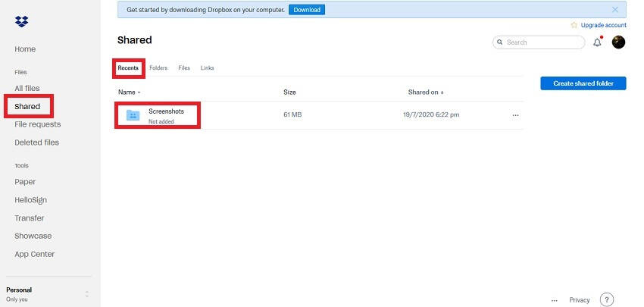Click the Dropbox logo icon
Screen dimensions: 644x307
21,21
